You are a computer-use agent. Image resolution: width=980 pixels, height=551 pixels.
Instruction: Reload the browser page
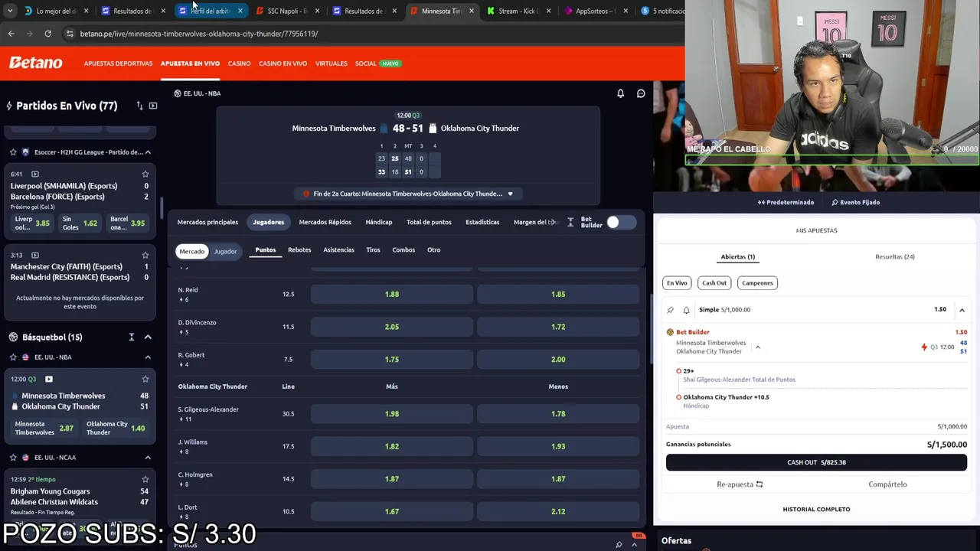47,34
